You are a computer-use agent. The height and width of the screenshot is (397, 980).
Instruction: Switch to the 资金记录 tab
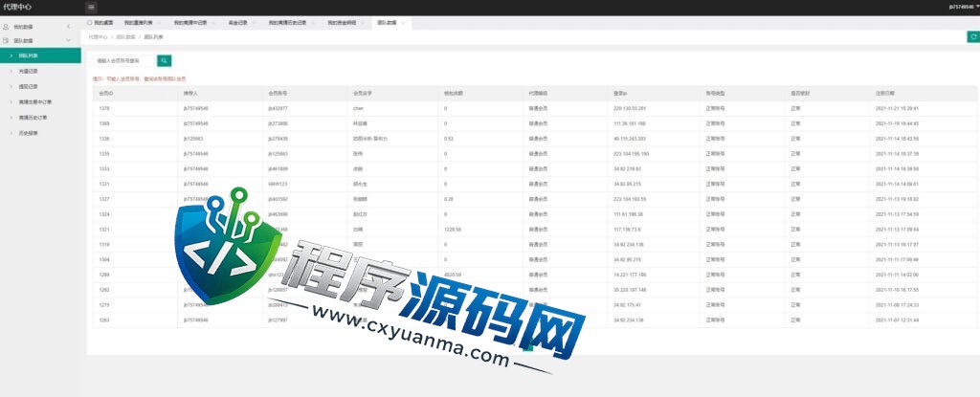[237, 23]
